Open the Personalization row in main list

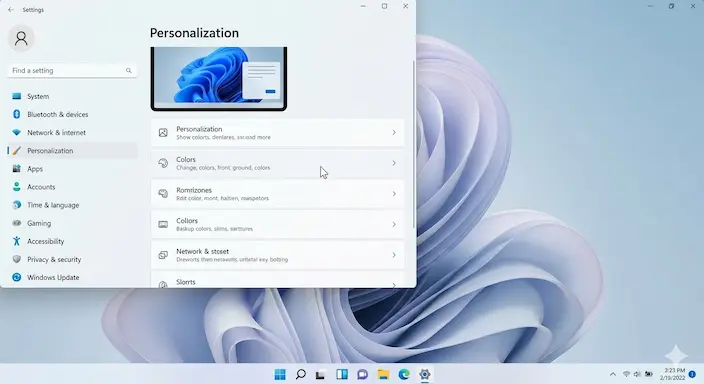[277, 132]
